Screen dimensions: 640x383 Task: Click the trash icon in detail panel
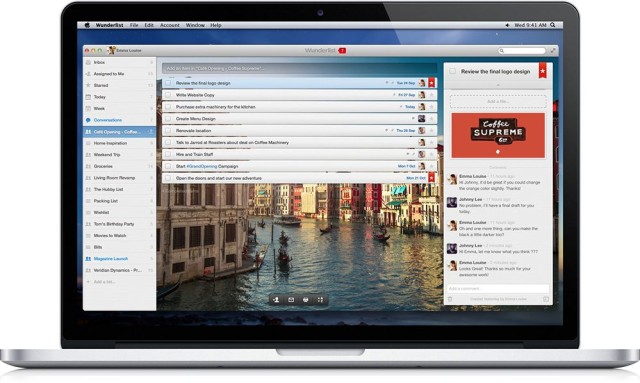(x=450, y=299)
